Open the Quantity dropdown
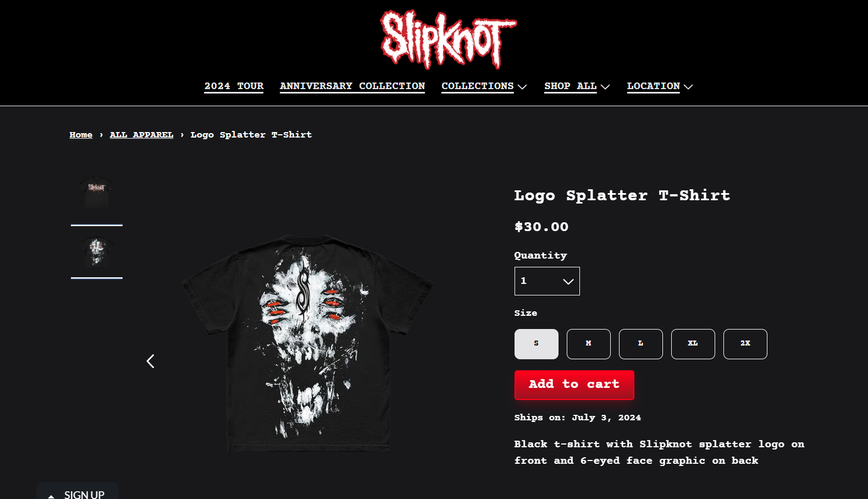This screenshot has width=868, height=499. click(547, 281)
